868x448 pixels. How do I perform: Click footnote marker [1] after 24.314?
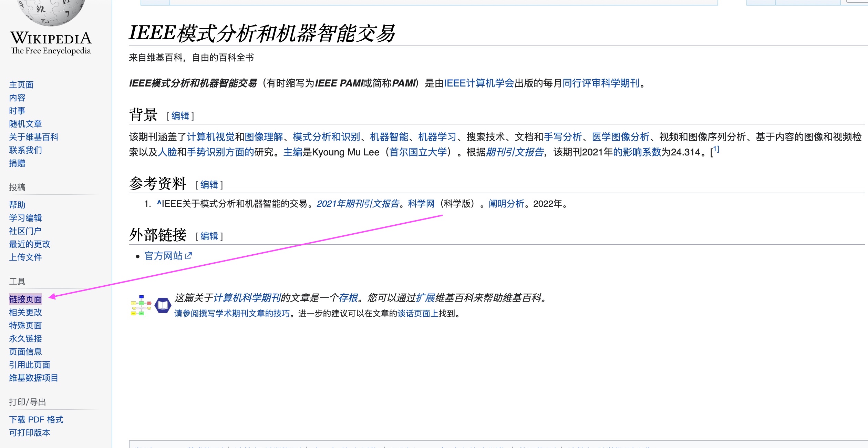point(716,150)
